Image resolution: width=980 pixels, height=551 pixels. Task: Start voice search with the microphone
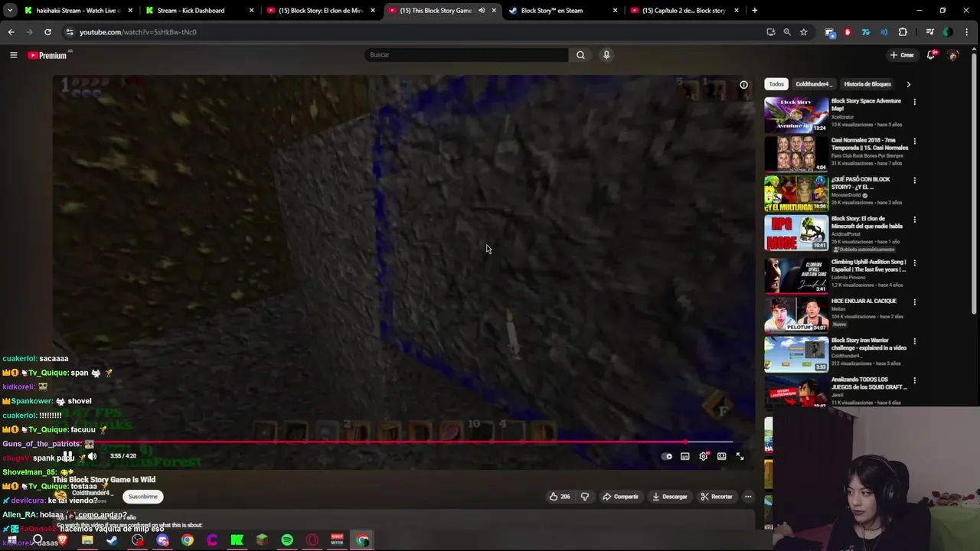click(x=606, y=55)
